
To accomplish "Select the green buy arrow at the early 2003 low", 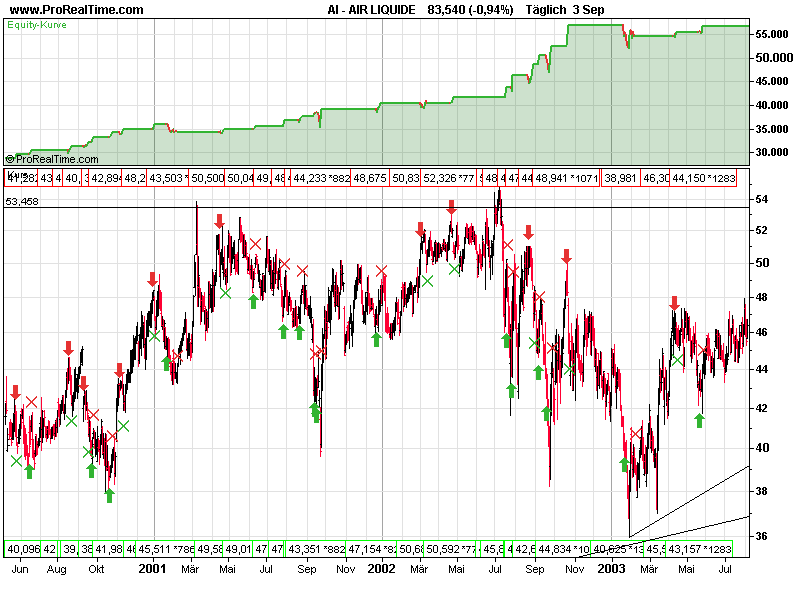I will coord(625,465).
